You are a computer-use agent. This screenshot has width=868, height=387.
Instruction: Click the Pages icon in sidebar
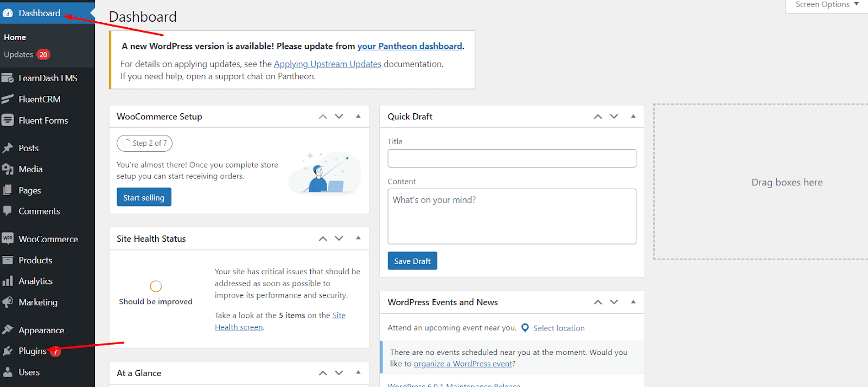8,190
